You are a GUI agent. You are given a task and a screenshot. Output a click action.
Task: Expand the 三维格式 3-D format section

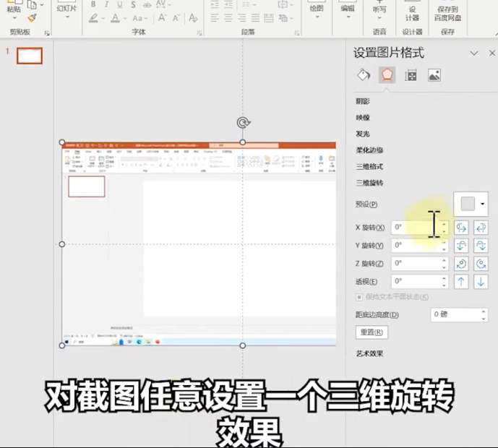click(369, 166)
